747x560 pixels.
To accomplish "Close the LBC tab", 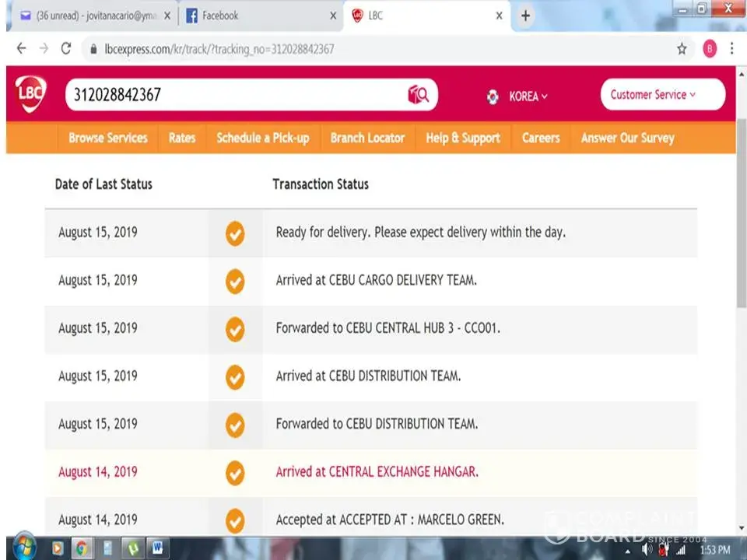I will coord(499,16).
